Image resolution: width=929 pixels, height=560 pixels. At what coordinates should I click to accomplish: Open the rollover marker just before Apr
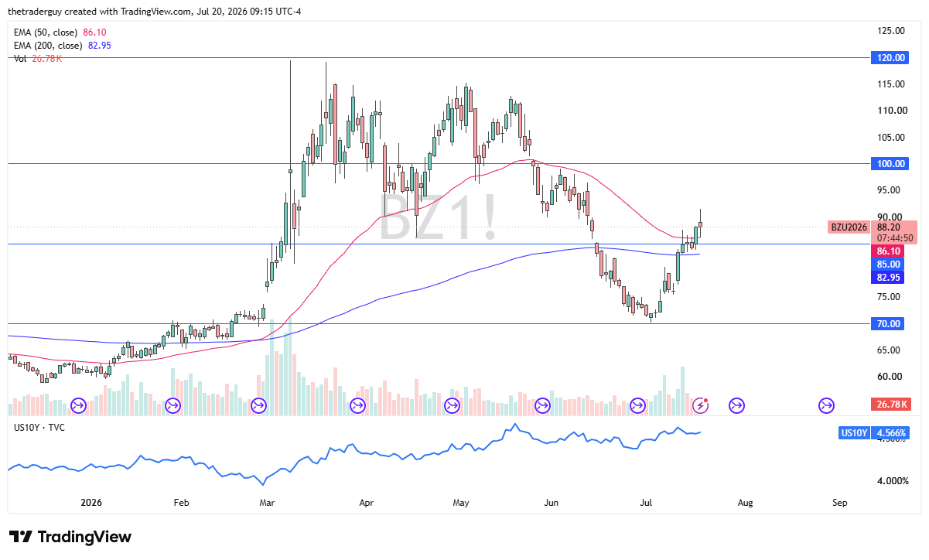pos(358,405)
